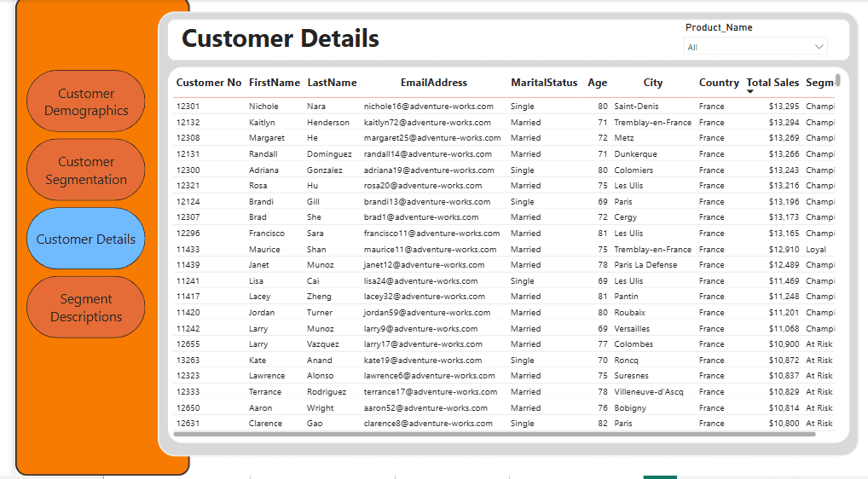Click city Saint-Denis
Screen dimensions: 868x479
pyautogui.click(x=637, y=107)
